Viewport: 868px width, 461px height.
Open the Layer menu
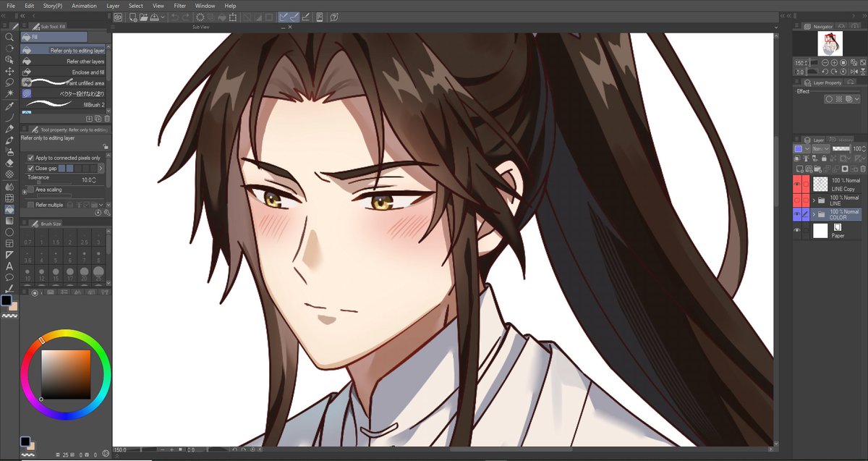pos(113,6)
